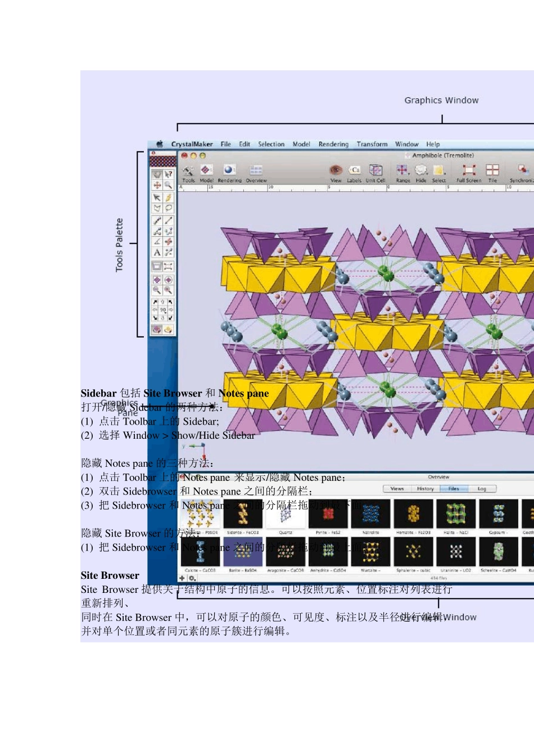This screenshot has width=534, height=756.
Task: Open the Apple menu
Action: [160, 144]
